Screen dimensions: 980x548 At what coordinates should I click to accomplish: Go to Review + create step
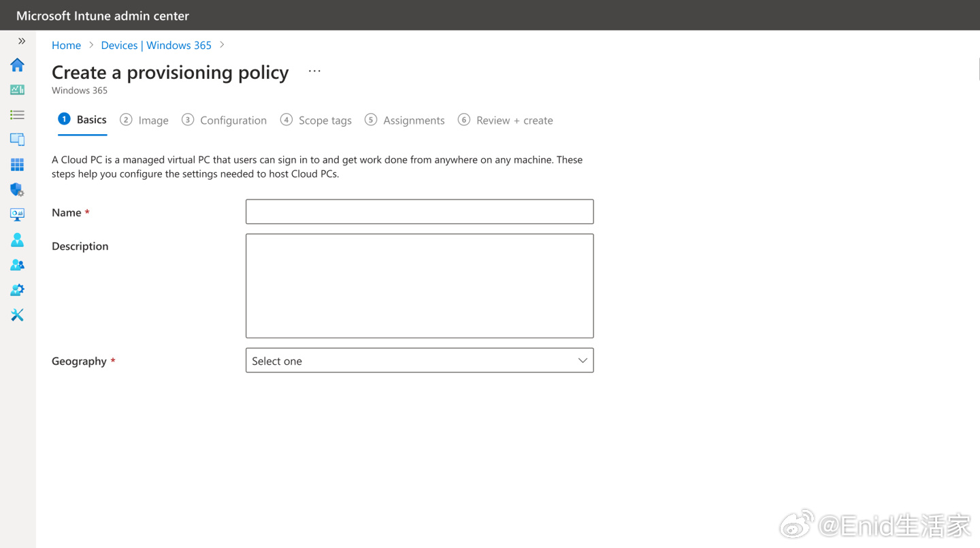(506, 120)
